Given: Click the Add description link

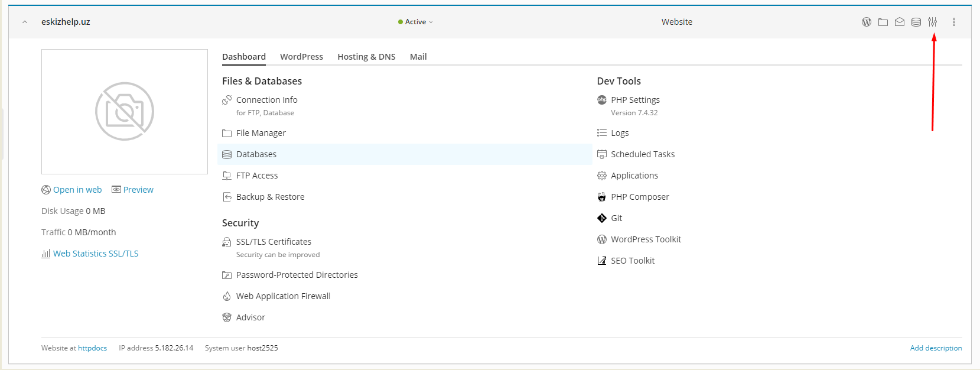Looking at the screenshot, I should click(x=936, y=348).
